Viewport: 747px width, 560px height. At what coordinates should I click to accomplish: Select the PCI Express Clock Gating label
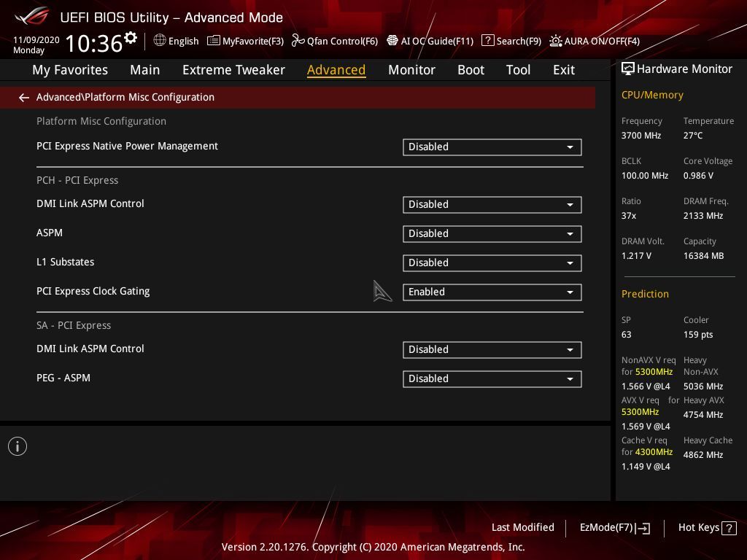click(x=93, y=291)
